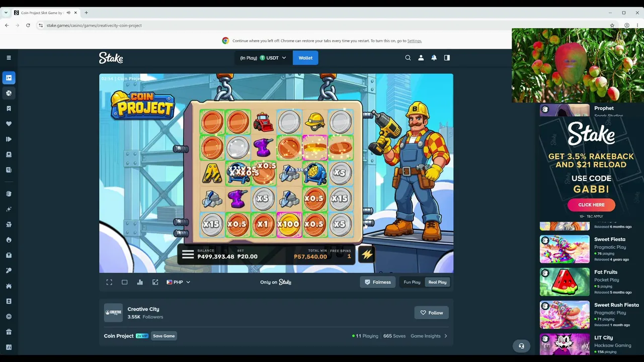644x362 pixels.
Task: Click the BALANCE ₱499,393.48 value
Action: pos(216,256)
